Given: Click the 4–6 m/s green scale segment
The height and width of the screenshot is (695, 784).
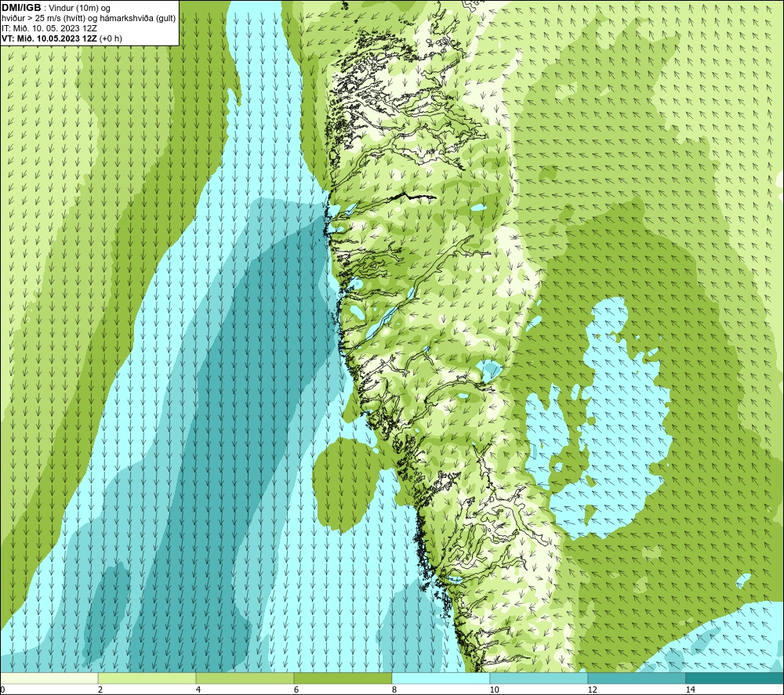Looking at the screenshot, I should pyautogui.click(x=245, y=679).
